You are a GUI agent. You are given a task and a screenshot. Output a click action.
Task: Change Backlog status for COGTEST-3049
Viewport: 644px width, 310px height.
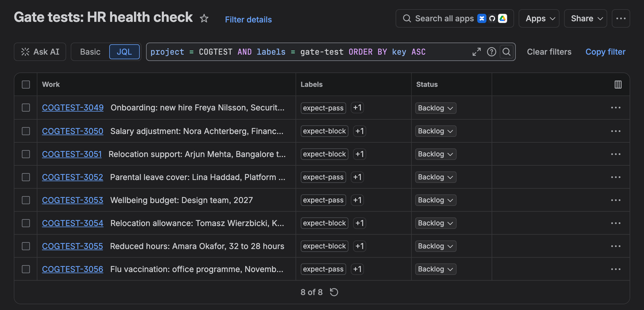pyautogui.click(x=436, y=108)
